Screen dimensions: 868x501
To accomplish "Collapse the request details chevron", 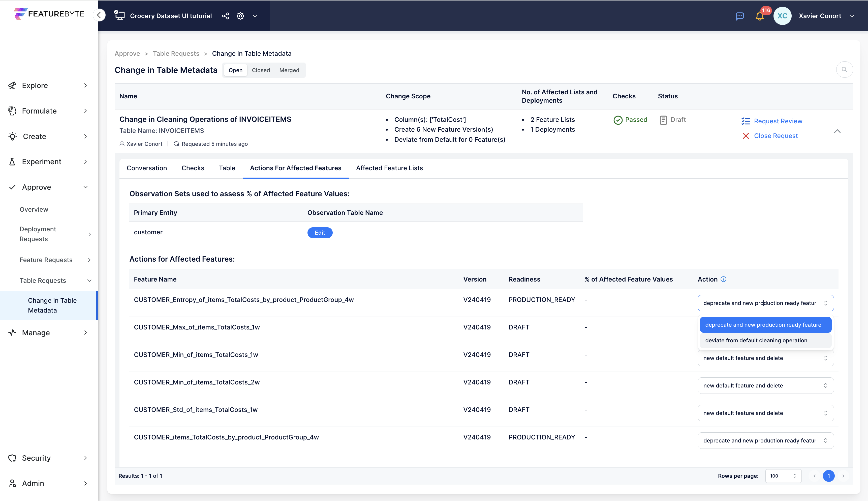I will pos(837,131).
